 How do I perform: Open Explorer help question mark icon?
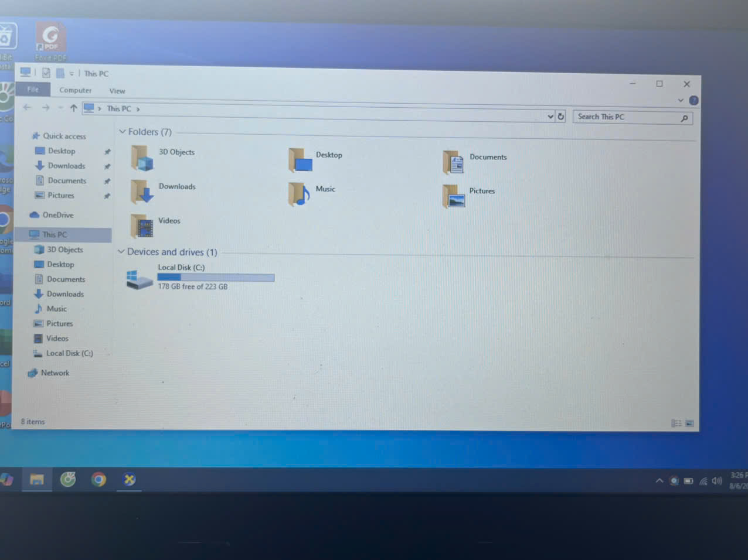pos(693,101)
